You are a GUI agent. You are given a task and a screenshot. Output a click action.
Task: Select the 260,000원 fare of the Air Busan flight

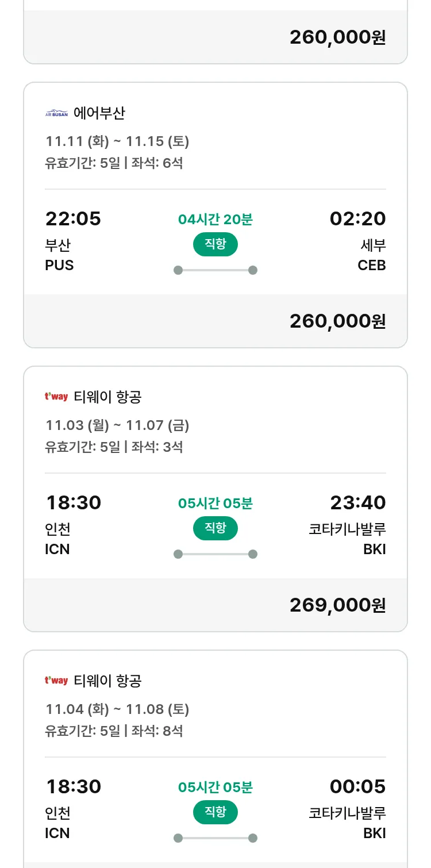(337, 321)
